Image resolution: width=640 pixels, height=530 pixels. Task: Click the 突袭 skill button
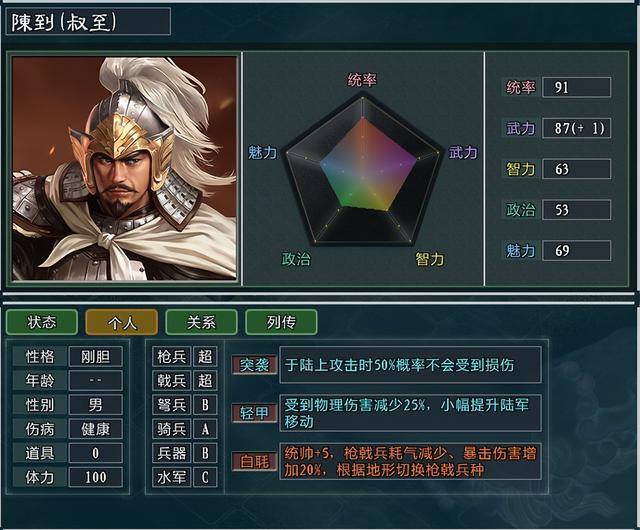tap(254, 365)
